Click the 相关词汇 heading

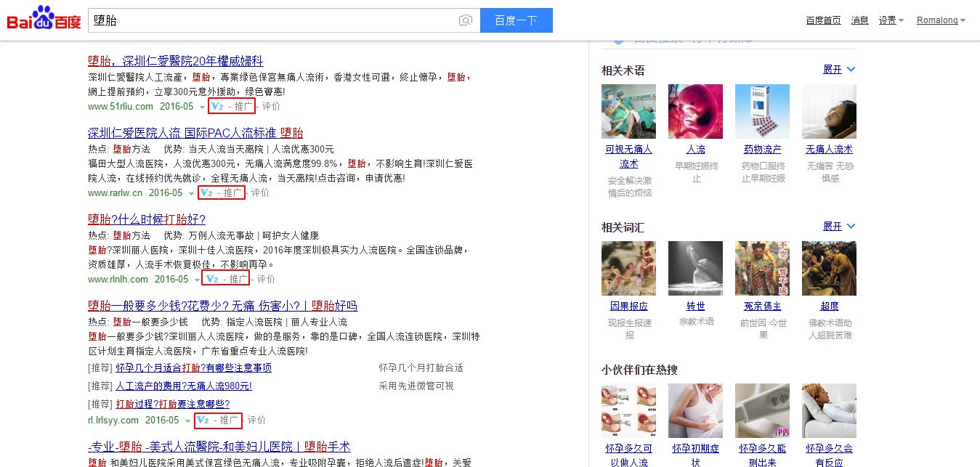click(623, 227)
